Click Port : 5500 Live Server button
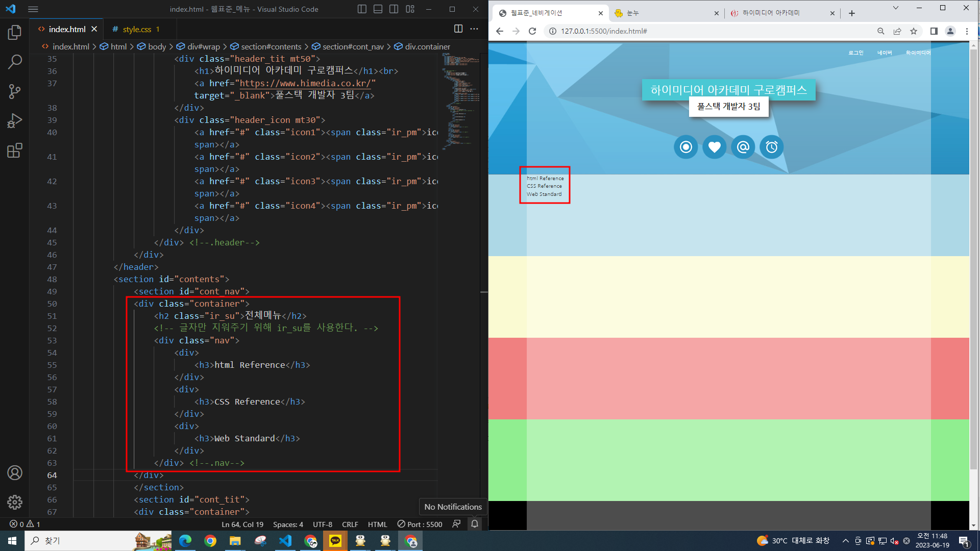The image size is (980, 551). (x=420, y=524)
